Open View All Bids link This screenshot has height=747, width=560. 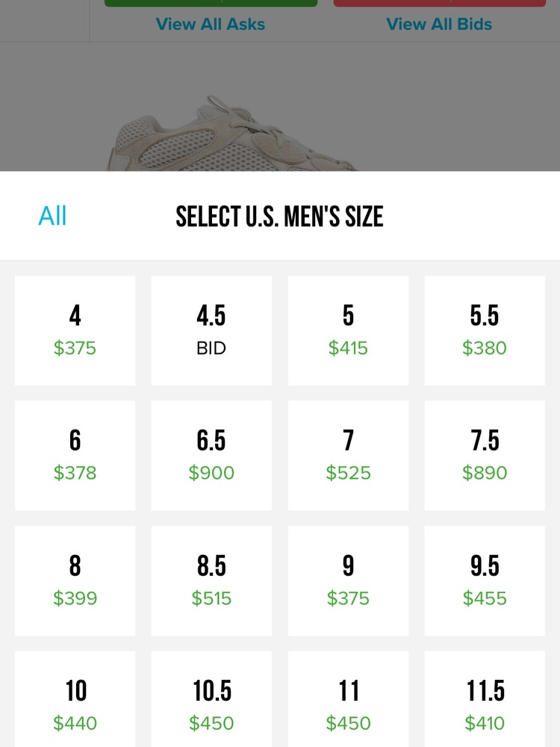pos(439,24)
